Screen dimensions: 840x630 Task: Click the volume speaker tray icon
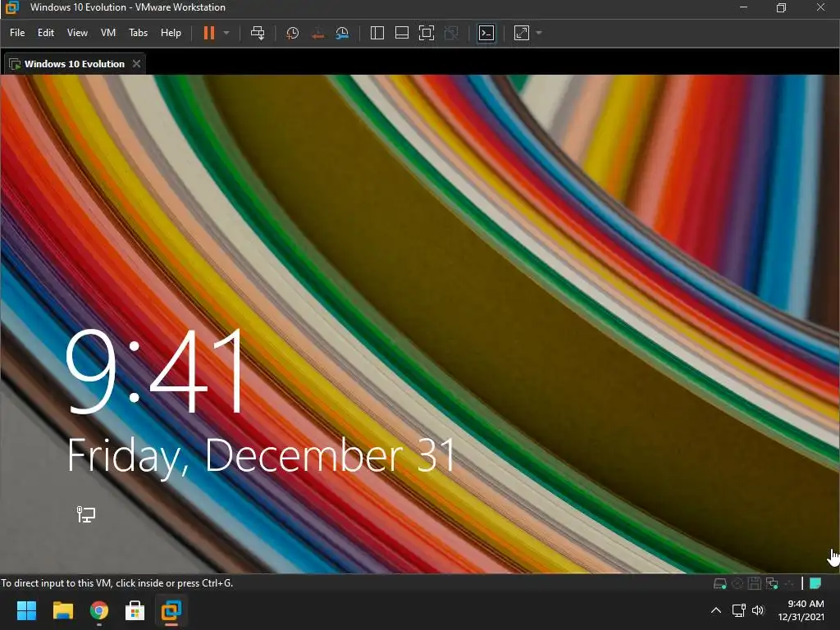click(757, 610)
